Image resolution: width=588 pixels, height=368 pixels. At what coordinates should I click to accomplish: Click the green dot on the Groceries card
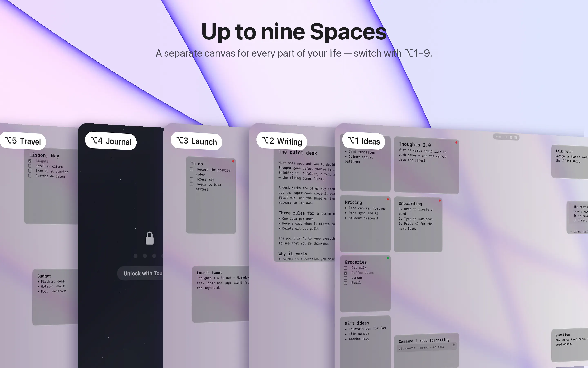point(388,258)
